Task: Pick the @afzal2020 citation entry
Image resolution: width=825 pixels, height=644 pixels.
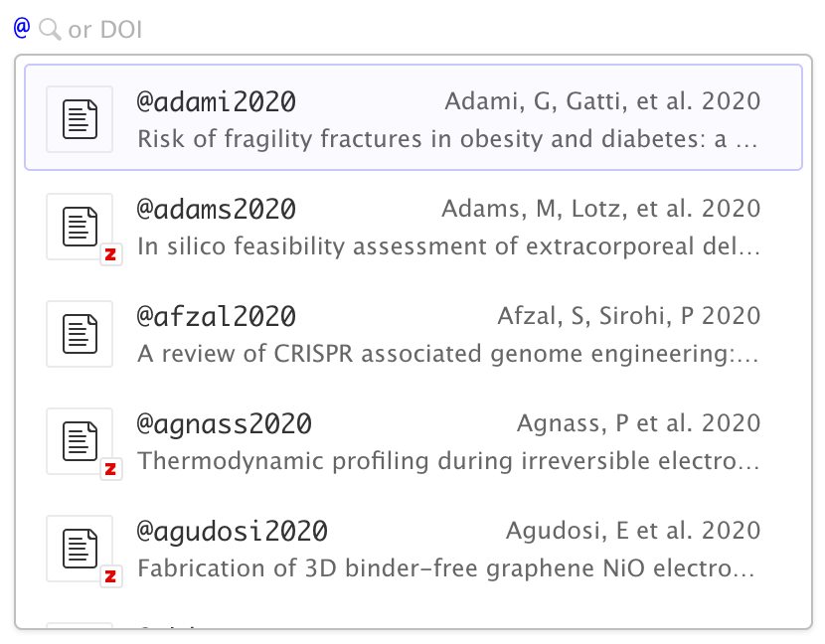Action: (x=216, y=317)
